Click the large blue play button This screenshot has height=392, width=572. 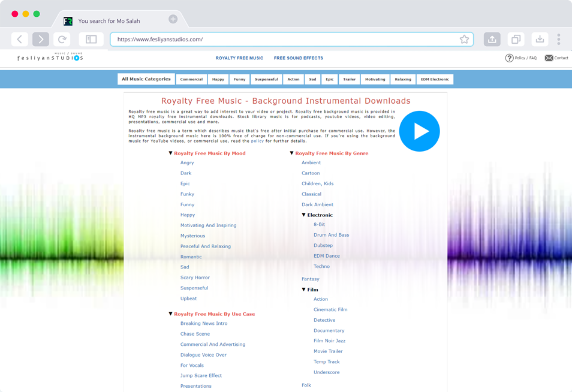point(419,131)
